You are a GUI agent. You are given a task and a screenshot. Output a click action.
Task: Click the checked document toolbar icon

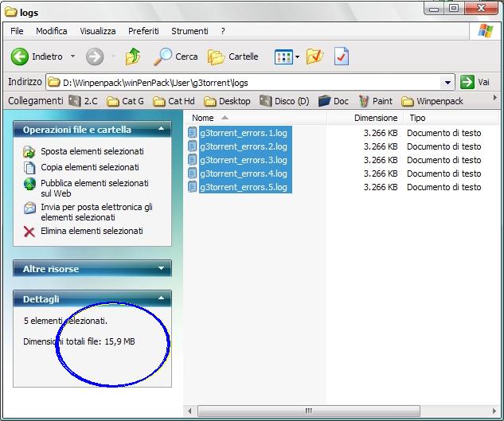pos(342,57)
